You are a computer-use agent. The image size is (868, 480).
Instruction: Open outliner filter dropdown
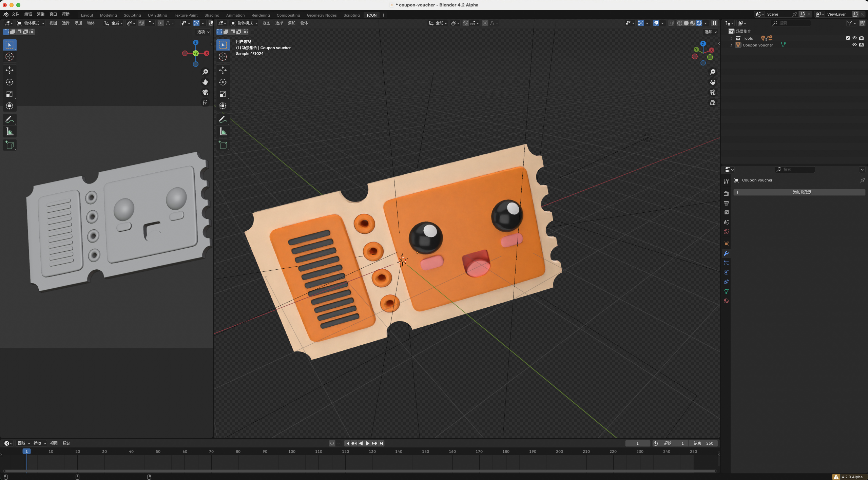coord(852,23)
